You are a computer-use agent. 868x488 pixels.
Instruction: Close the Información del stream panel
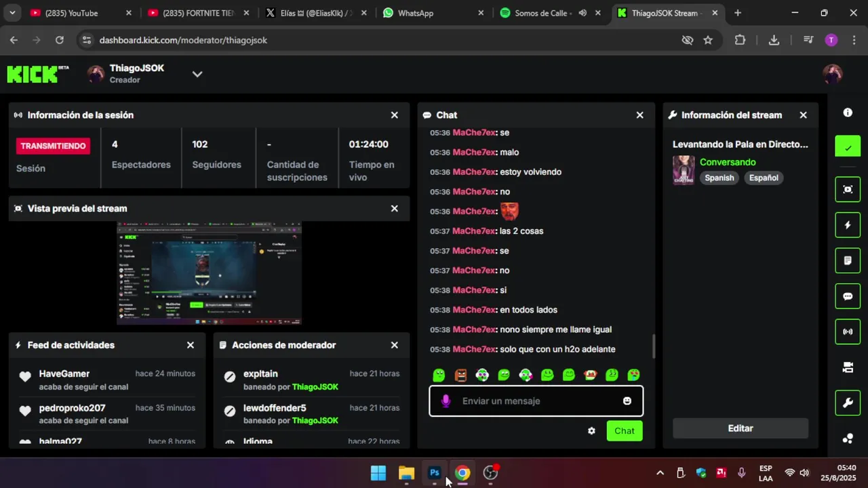(804, 115)
